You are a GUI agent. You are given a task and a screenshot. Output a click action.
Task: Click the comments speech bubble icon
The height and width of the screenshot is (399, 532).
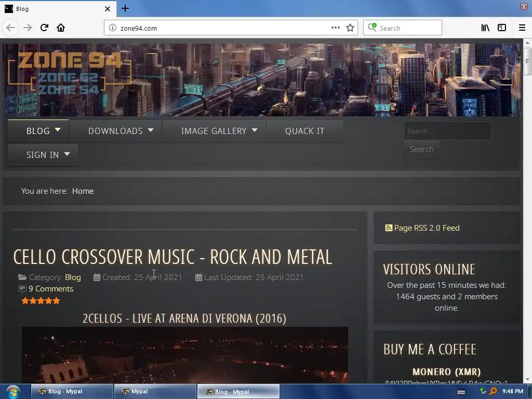click(22, 289)
